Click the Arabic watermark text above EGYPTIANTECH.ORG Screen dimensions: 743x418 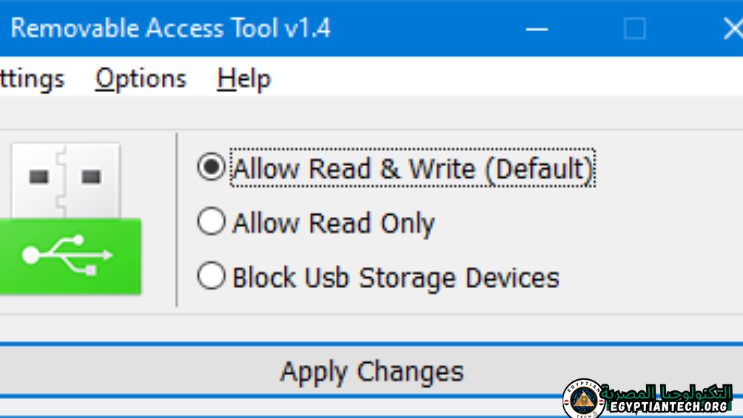pyautogui.click(x=670, y=392)
